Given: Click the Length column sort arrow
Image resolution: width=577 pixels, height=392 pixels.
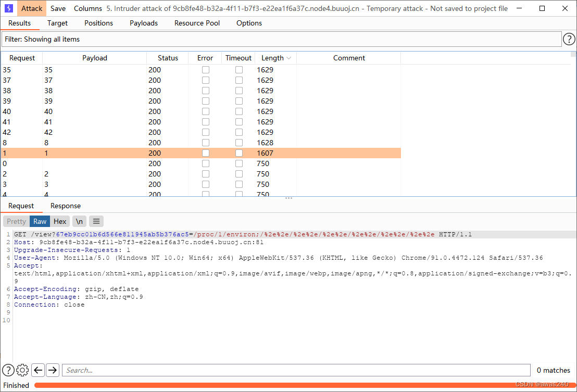Looking at the screenshot, I should click(x=288, y=58).
